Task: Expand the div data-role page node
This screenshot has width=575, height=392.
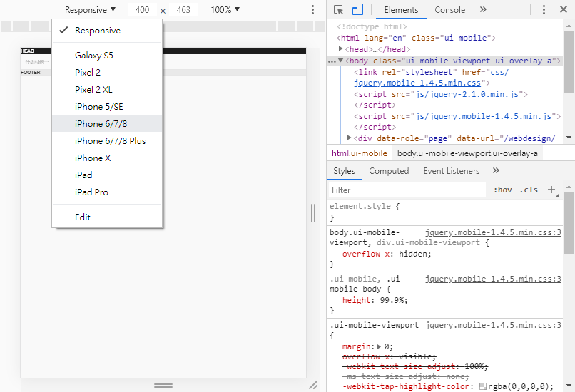Action: [349, 138]
